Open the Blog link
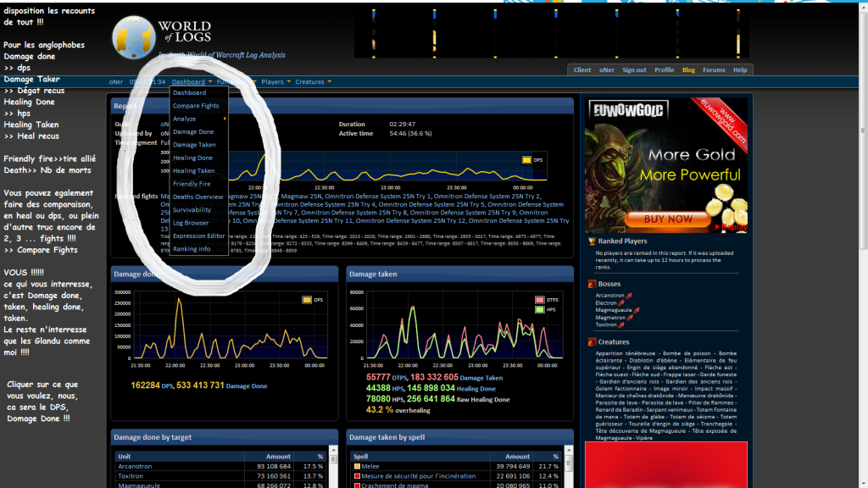Viewport: 868px width, 488px height. coord(688,69)
